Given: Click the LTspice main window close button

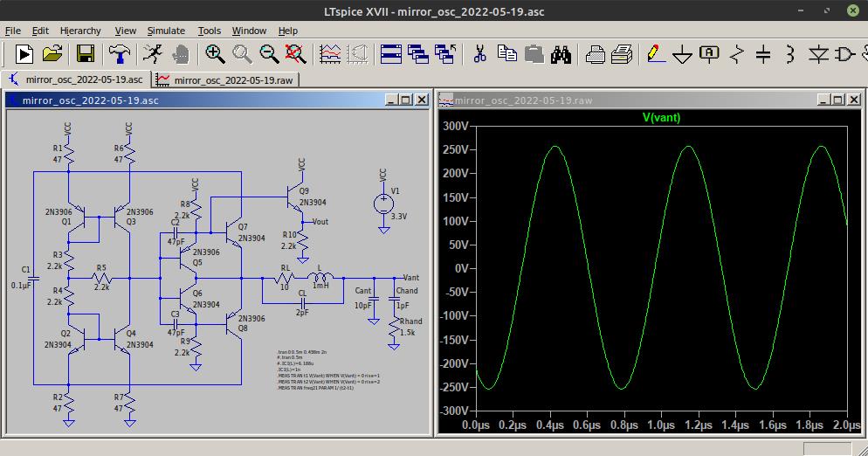Looking at the screenshot, I should click(x=853, y=10).
